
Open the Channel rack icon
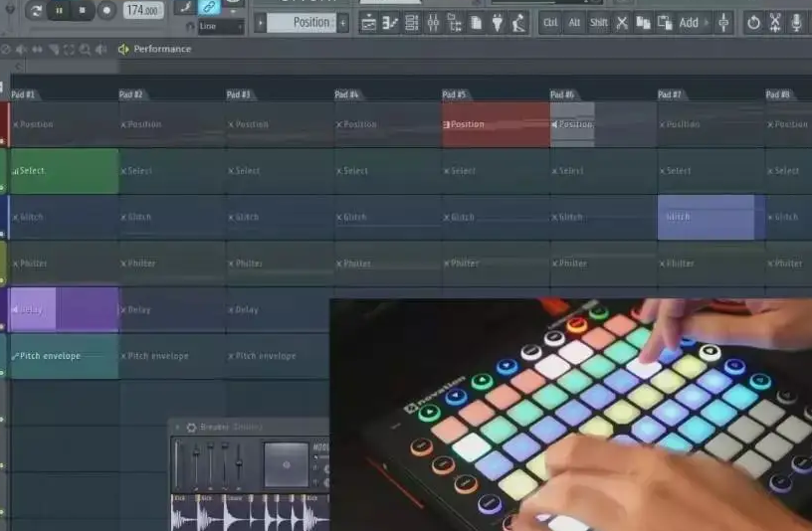[411, 23]
